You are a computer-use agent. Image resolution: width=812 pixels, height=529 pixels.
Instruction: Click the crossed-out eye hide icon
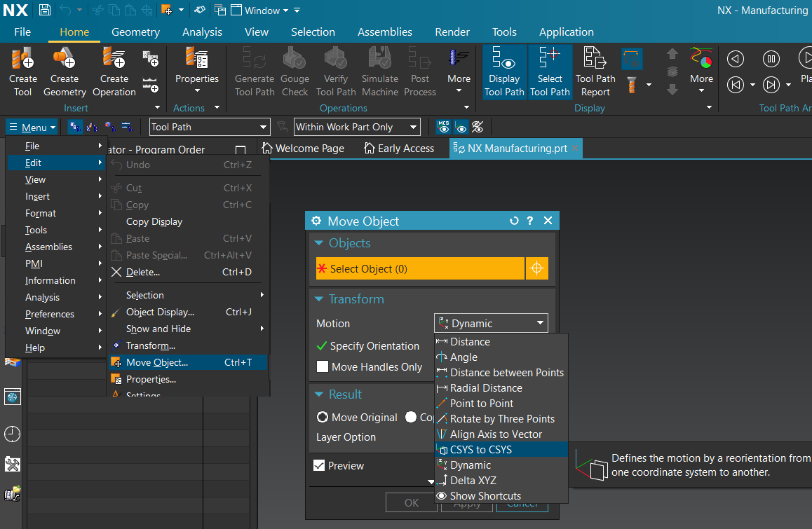pos(478,127)
